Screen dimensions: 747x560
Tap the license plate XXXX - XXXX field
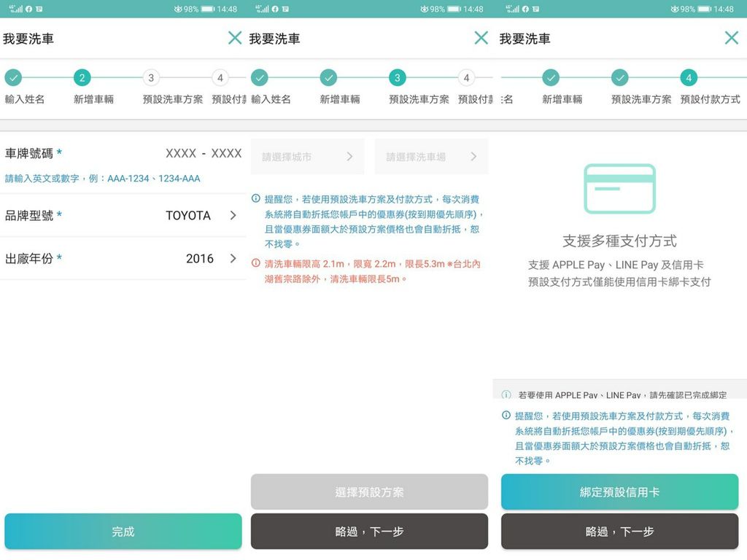tap(204, 153)
